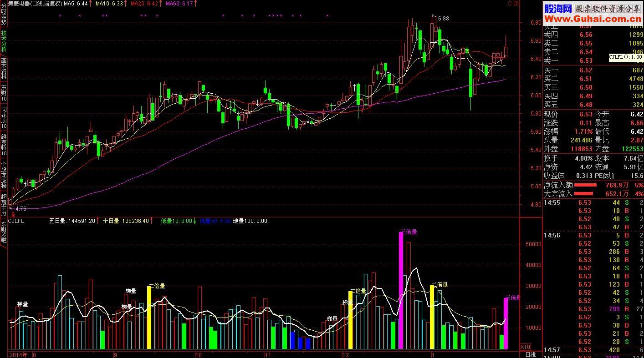Click the 买二 6.51 order book row

coord(593,79)
